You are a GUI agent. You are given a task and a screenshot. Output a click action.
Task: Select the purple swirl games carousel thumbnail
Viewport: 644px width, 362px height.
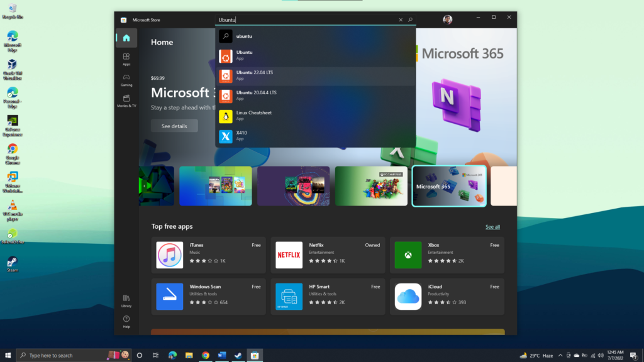293,186
